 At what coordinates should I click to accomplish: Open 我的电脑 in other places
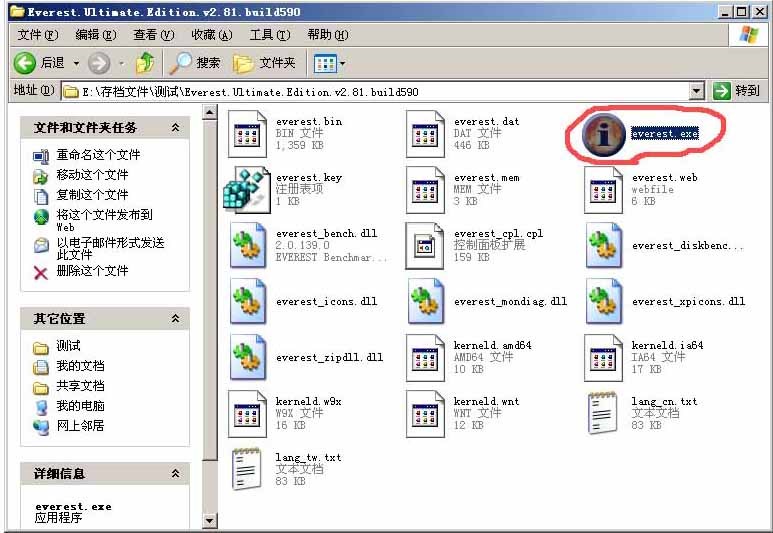point(80,406)
